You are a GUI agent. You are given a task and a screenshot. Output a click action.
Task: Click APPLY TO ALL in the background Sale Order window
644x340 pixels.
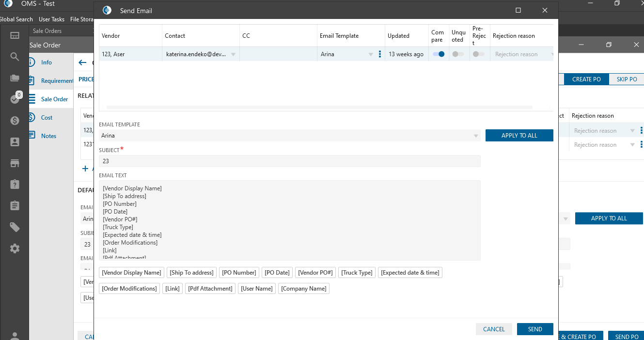tap(609, 218)
